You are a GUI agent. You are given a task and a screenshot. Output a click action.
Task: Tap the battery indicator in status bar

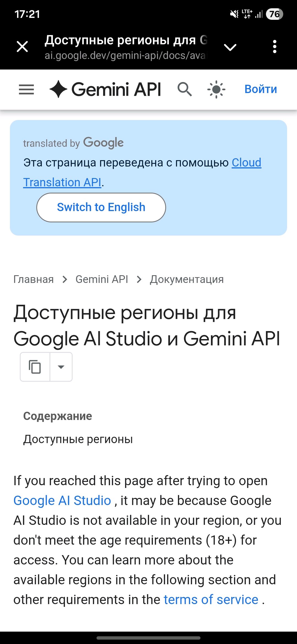coord(274,14)
